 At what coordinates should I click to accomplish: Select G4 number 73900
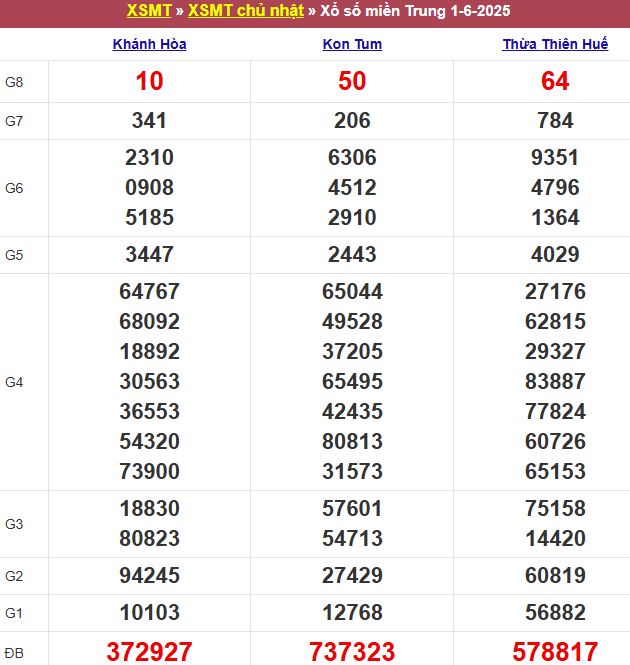pyautogui.click(x=149, y=472)
